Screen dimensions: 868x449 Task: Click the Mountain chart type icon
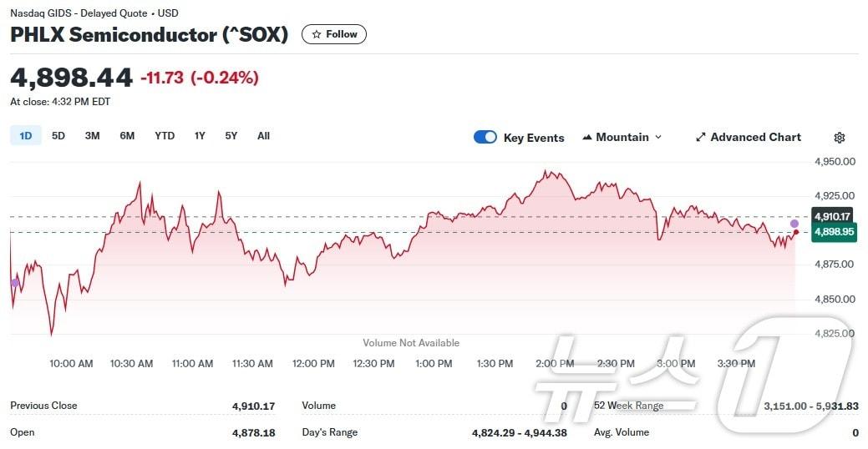point(587,138)
